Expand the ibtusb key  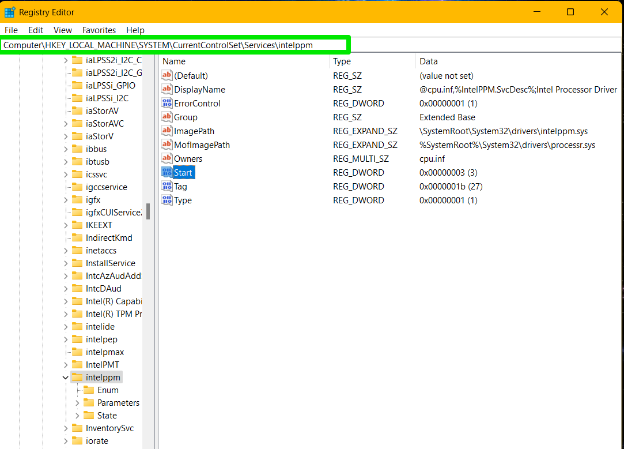tap(65, 162)
